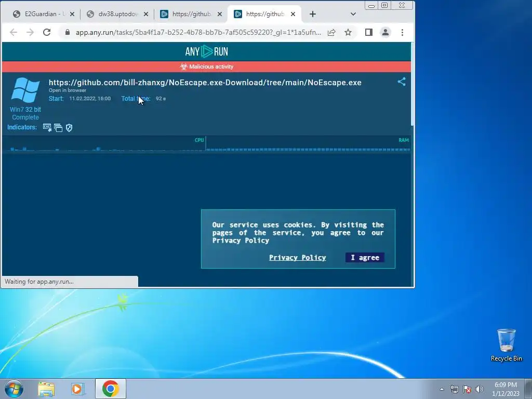Close the E2Guardian tab

tap(72, 14)
